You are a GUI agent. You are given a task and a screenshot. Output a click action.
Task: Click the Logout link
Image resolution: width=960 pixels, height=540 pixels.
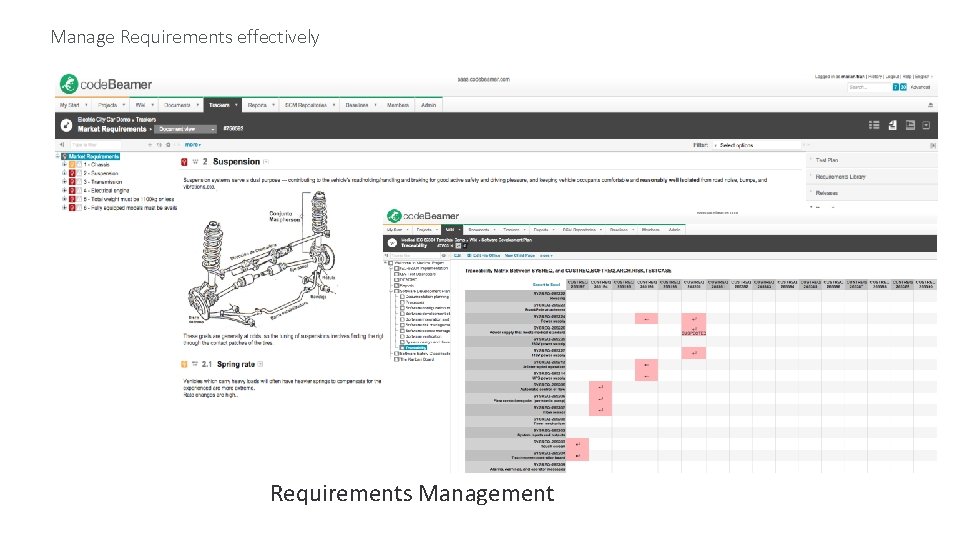893,77
